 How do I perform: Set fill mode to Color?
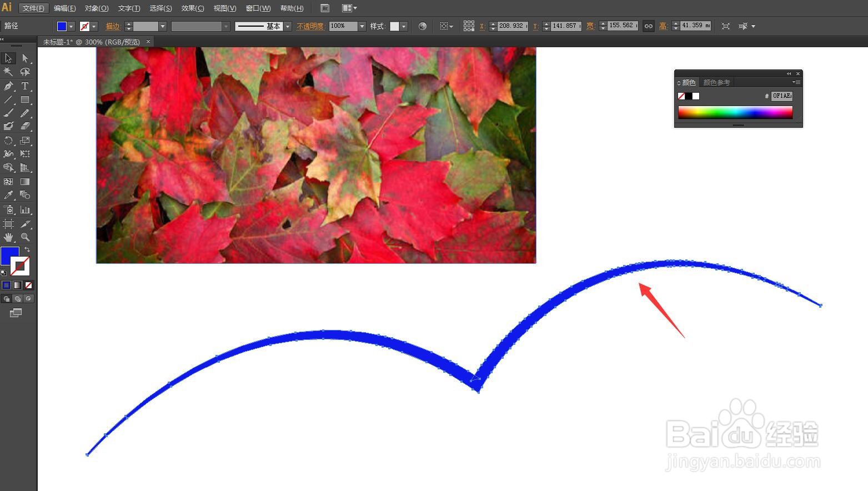(x=7, y=285)
